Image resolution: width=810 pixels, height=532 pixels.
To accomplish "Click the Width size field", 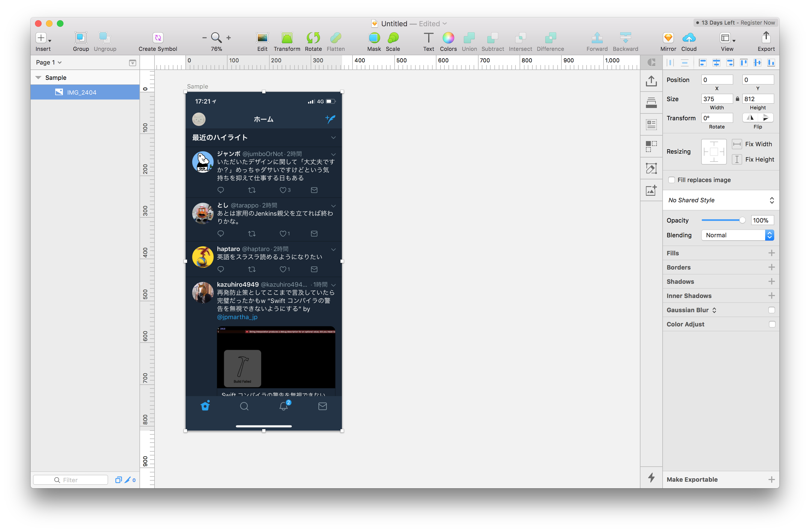I will click(717, 99).
